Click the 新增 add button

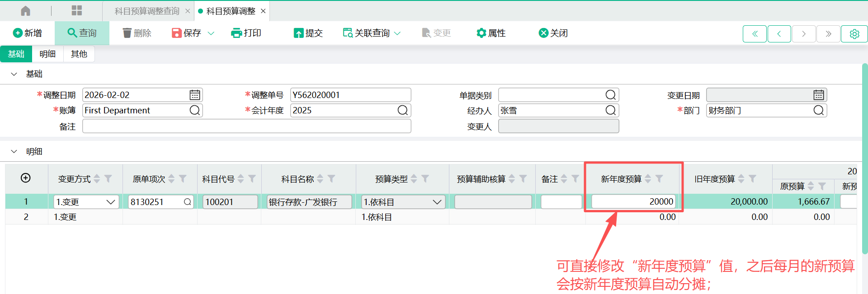point(28,33)
